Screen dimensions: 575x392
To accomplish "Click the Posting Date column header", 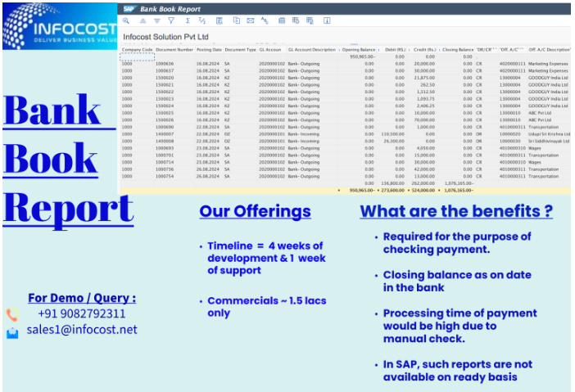I will (209, 49).
